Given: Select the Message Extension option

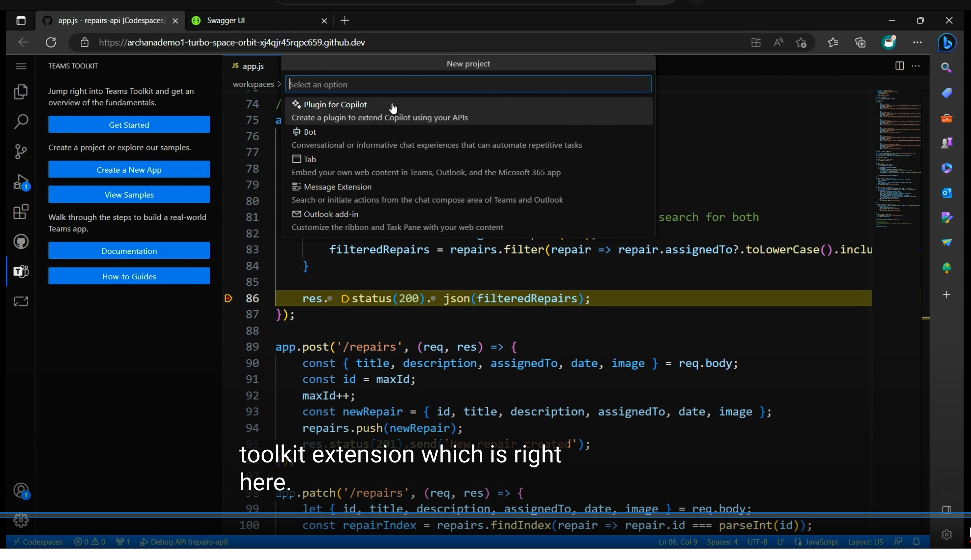Looking at the screenshot, I should click(x=469, y=194).
